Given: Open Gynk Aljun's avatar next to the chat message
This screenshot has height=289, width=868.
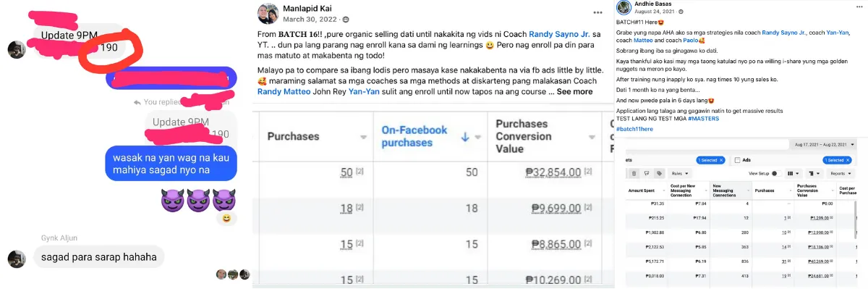Looking at the screenshot, I should pos(16,258).
